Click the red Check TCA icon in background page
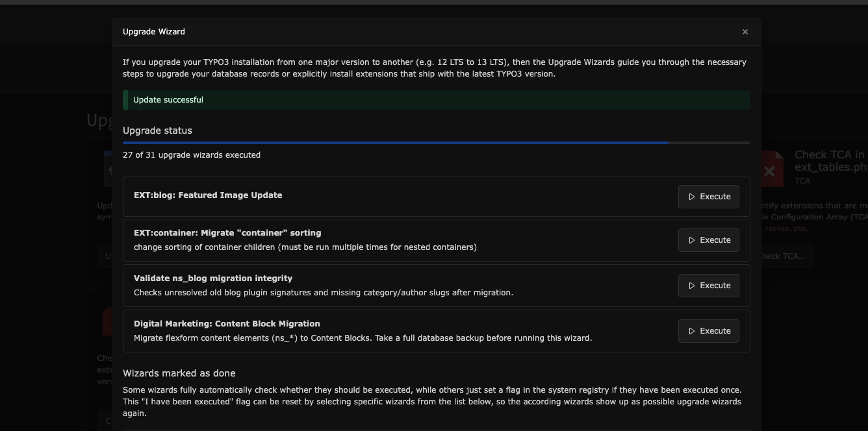The height and width of the screenshot is (431, 868). pyautogui.click(x=772, y=169)
